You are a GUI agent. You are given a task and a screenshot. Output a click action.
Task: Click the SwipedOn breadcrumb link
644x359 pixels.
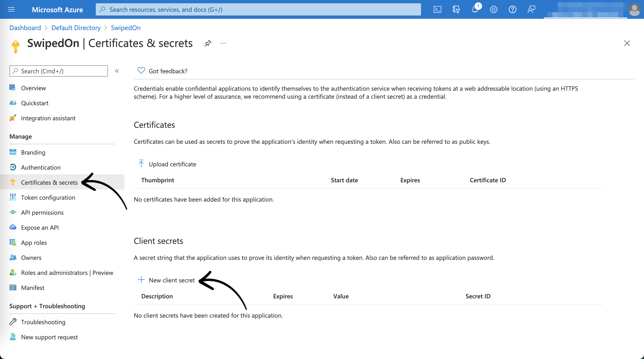click(x=126, y=27)
